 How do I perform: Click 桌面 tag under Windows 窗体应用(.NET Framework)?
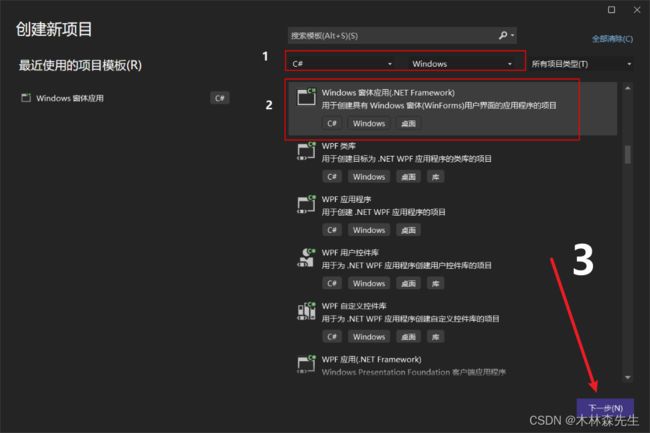pos(408,123)
